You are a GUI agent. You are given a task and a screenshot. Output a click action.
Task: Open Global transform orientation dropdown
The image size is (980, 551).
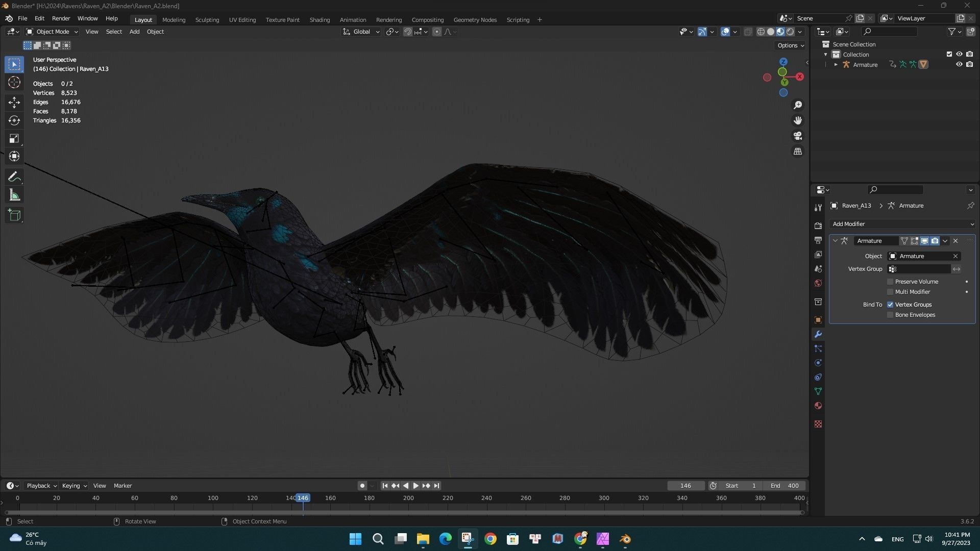click(361, 32)
